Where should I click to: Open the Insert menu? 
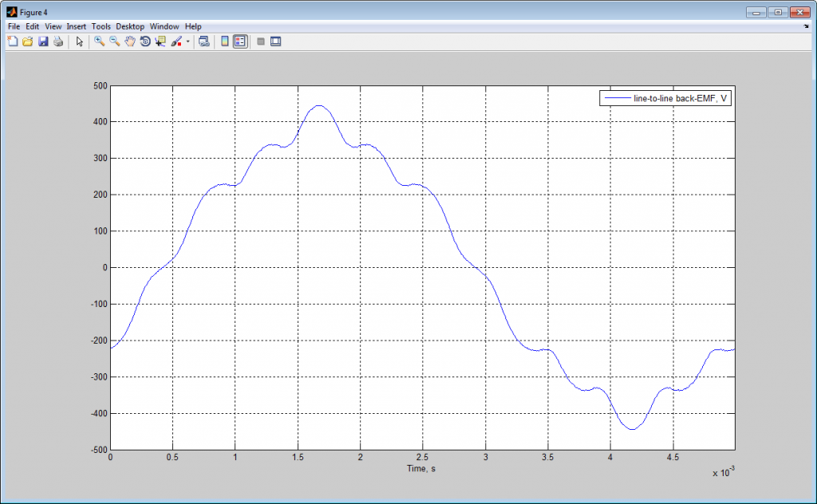pos(76,26)
